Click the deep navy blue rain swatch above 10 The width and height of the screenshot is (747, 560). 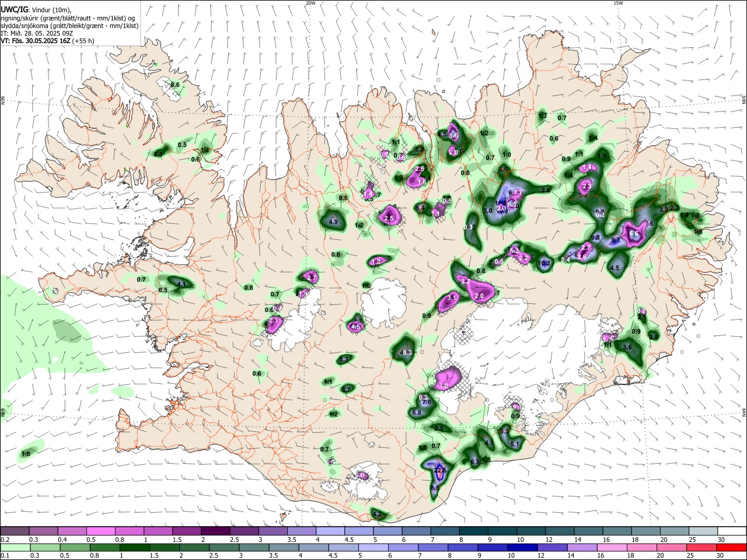click(x=522, y=547)
